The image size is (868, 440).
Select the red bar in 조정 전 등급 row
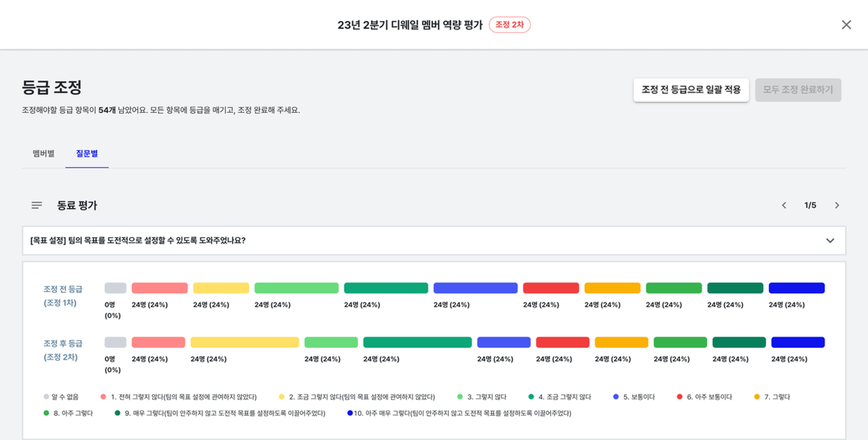click(x=551, y=288)
